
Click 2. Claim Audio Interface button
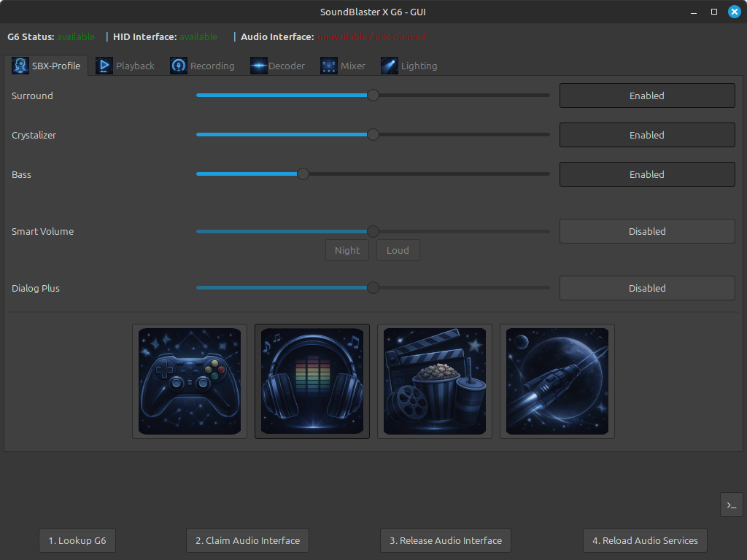coord(248,540)
